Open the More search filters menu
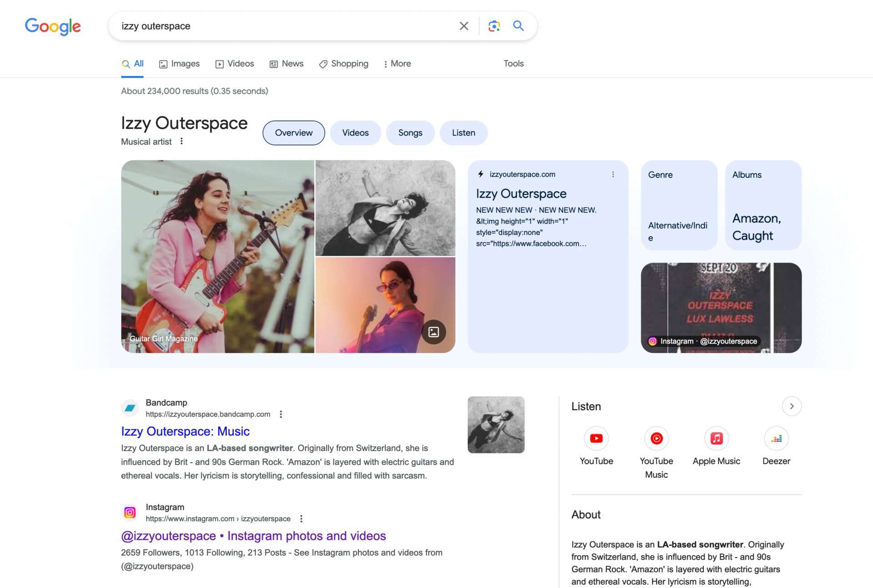873x588 pixels. point(397,64)
